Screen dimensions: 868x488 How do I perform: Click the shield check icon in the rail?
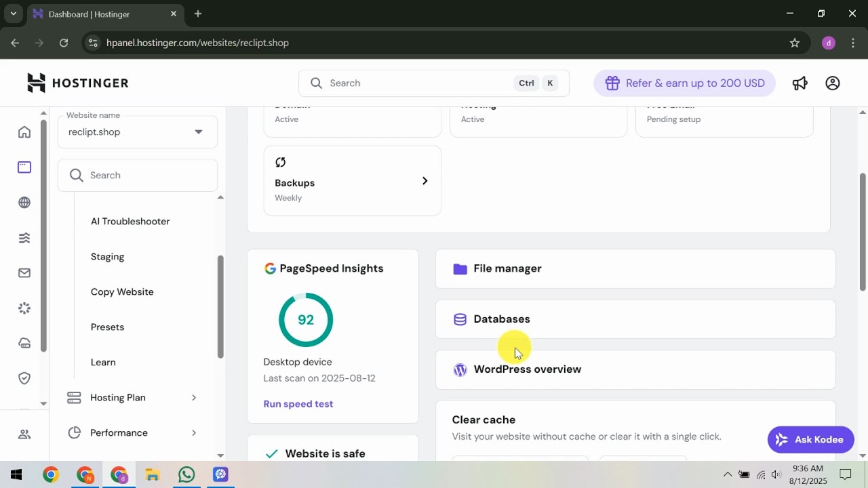[x=24, y=378]
